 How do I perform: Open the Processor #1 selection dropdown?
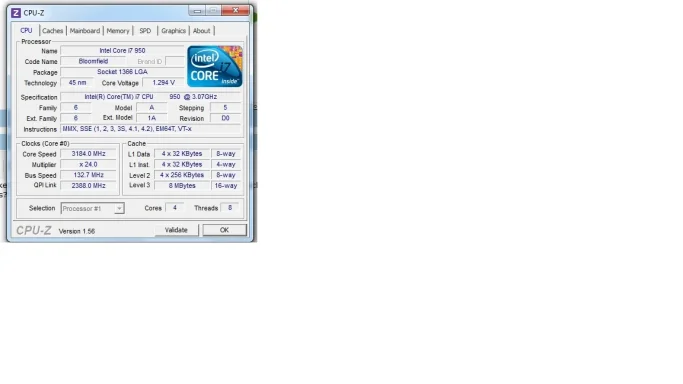click(x=92, y=209)
